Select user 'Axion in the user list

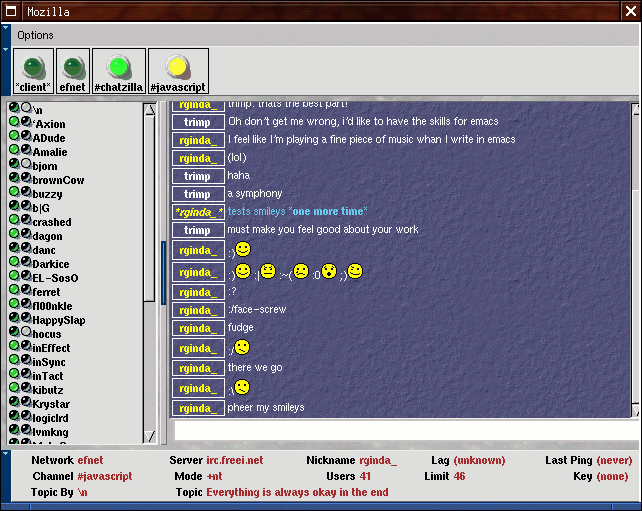(x=49, y=124)
